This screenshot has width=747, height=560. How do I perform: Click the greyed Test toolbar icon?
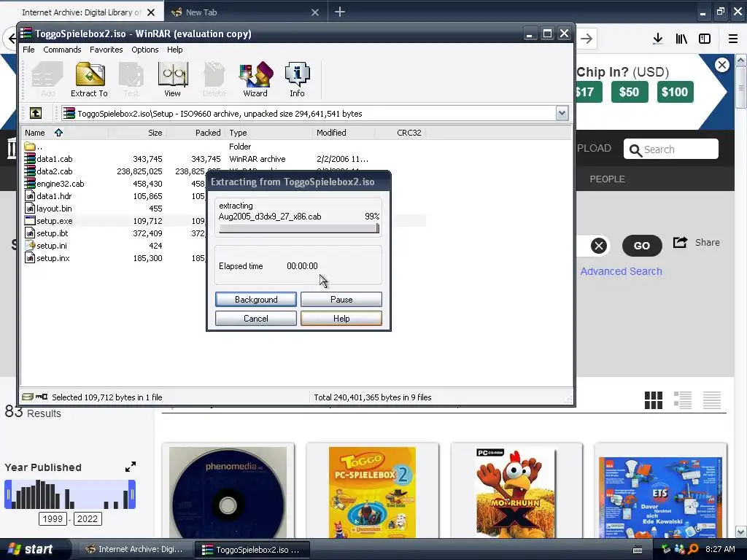coord(131,79)
